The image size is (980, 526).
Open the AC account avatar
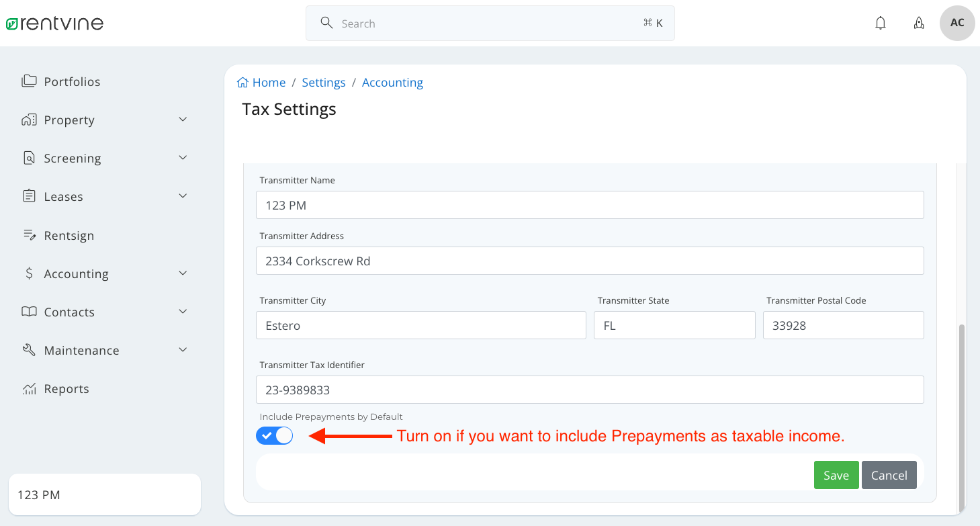click(956, 22)
